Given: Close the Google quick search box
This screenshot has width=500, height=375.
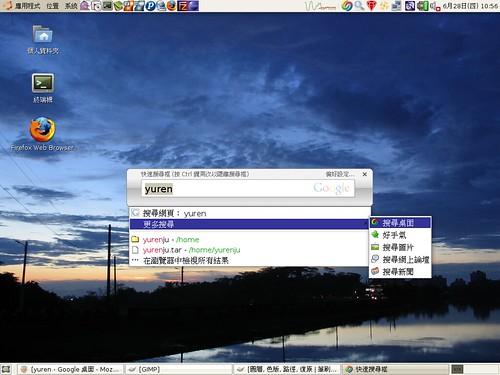Looking at the screenshot, I should (365, 174).
